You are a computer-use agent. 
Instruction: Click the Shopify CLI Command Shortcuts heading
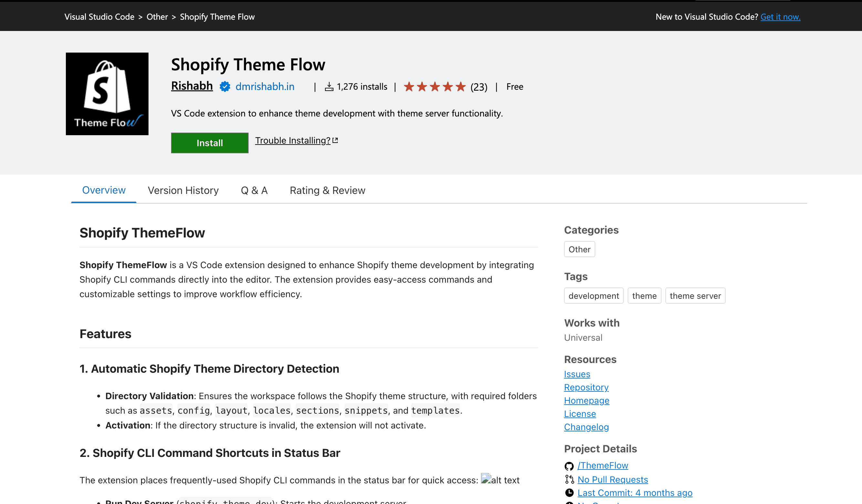point(210,453)
